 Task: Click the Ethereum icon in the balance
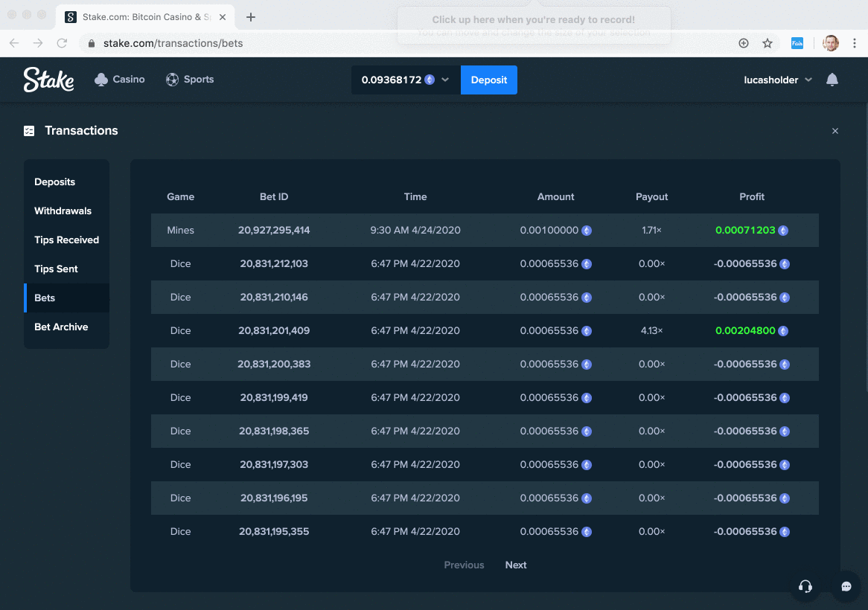[x=430, y=80]
